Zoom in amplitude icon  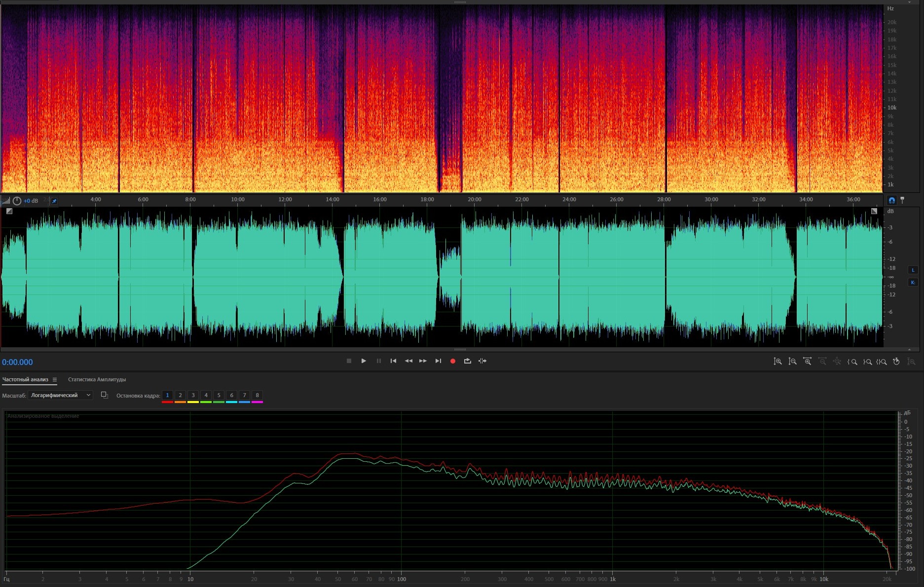pos(777,362)
